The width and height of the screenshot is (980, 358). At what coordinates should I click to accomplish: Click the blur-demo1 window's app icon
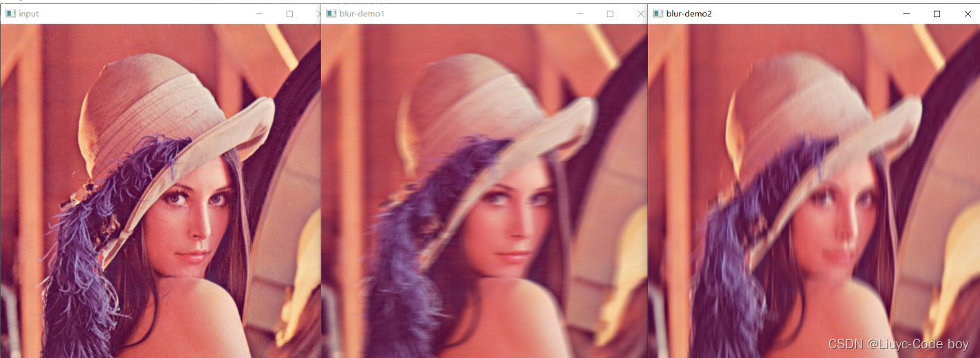coord(331,14)
